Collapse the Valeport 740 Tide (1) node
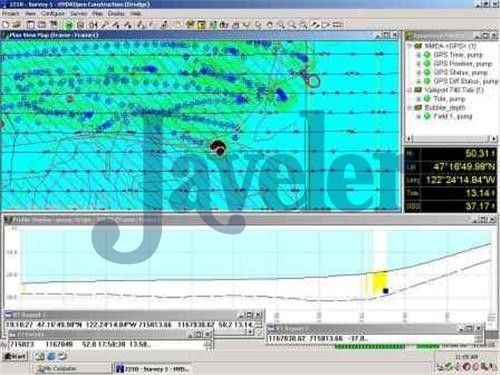The height and width of the screenshot is (375, 500). 410,90
